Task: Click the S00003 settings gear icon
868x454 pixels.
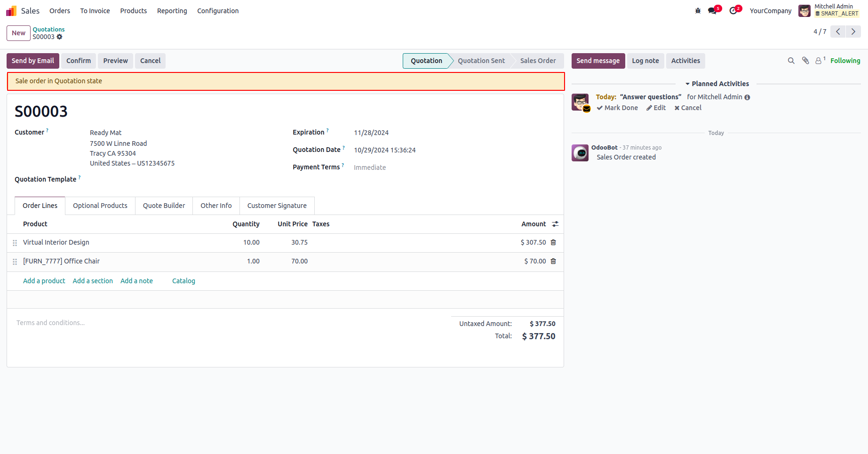Action: [60, 37]
